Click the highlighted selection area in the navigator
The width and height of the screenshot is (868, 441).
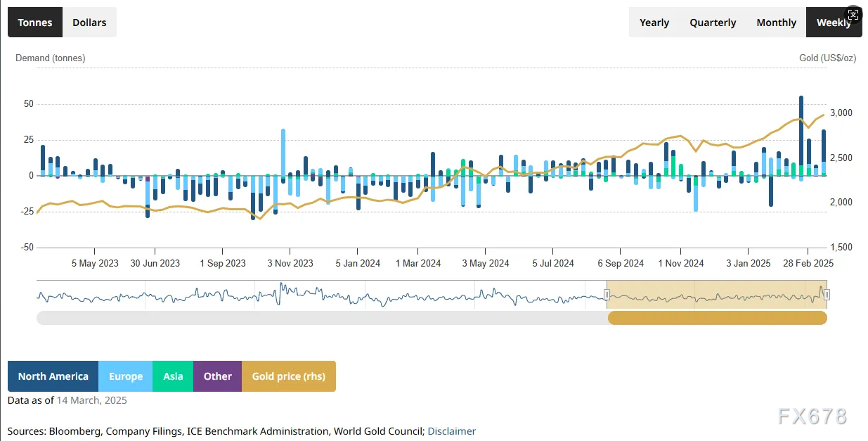pyautogui.click(x=717, y=295)
